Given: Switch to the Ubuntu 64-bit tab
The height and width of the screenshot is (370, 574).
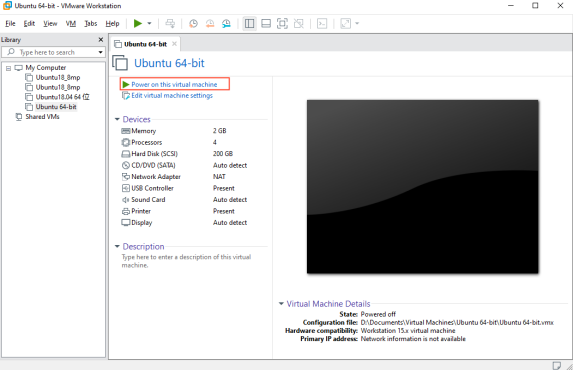Looking at the screenshot, I should (x=145, y=44).
